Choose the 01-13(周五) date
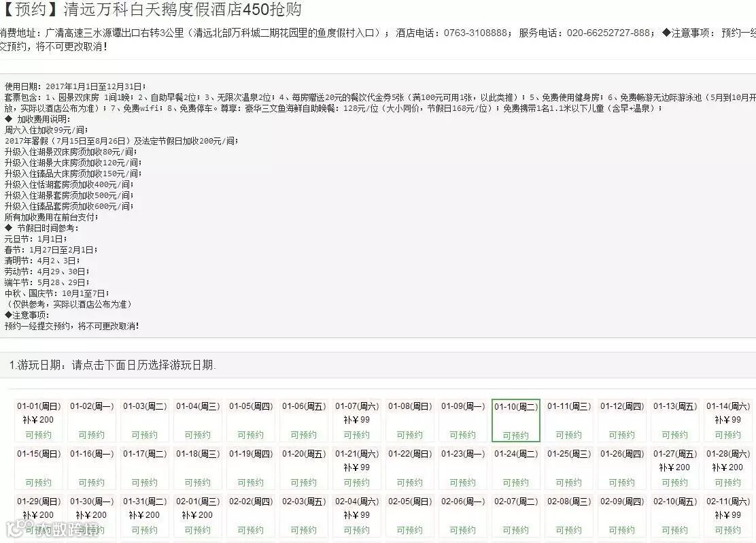756x543 pixels. 675,421
